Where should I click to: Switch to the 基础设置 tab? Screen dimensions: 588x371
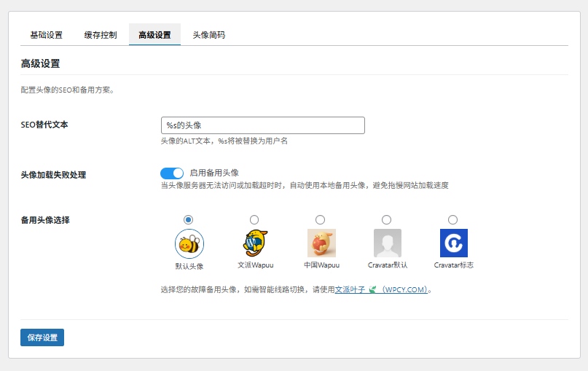(46, 35)
